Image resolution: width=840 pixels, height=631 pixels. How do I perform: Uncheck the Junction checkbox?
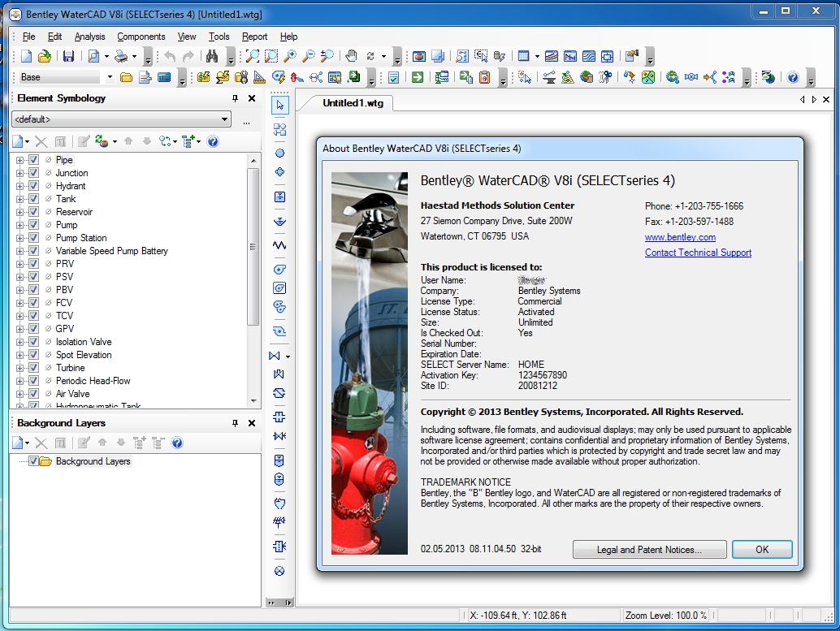pos(33,172)
